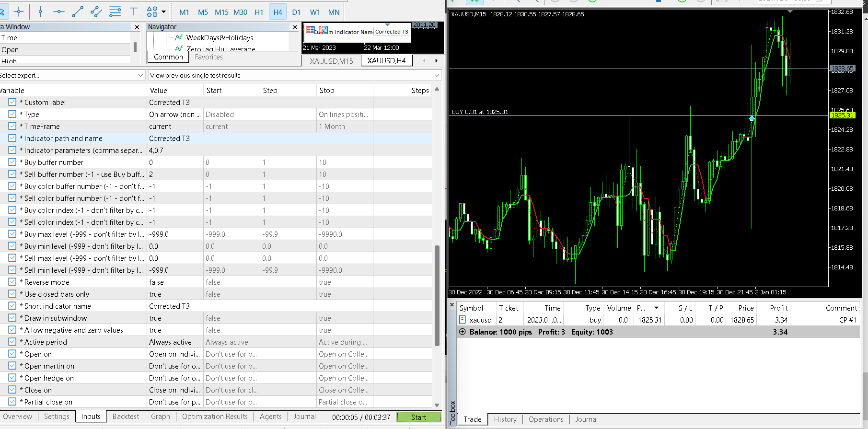The width and height of the screenshot is (868, 429).
Task: Click the chart tabs right arrow
Action: click(436, 61)
